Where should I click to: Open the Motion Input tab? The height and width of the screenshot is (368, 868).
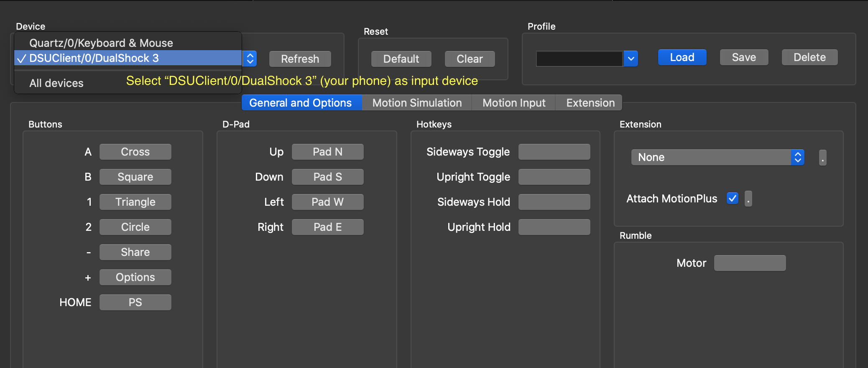514,103
